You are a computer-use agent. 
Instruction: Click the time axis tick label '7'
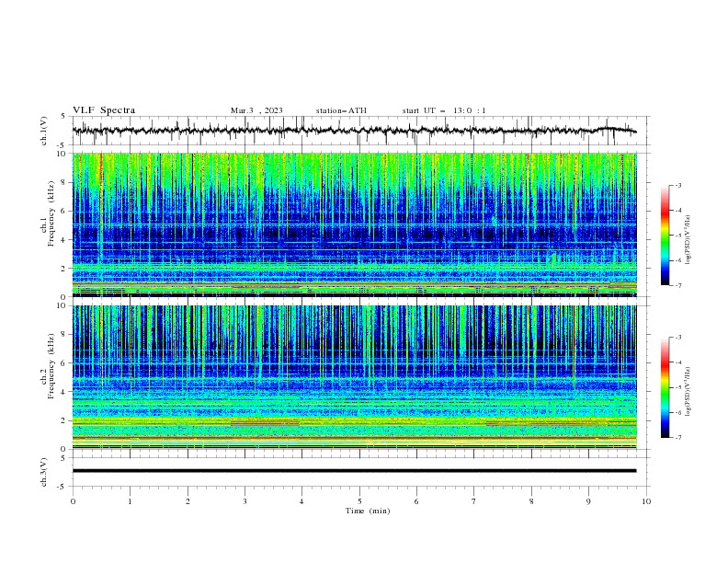tap(474, 501)
